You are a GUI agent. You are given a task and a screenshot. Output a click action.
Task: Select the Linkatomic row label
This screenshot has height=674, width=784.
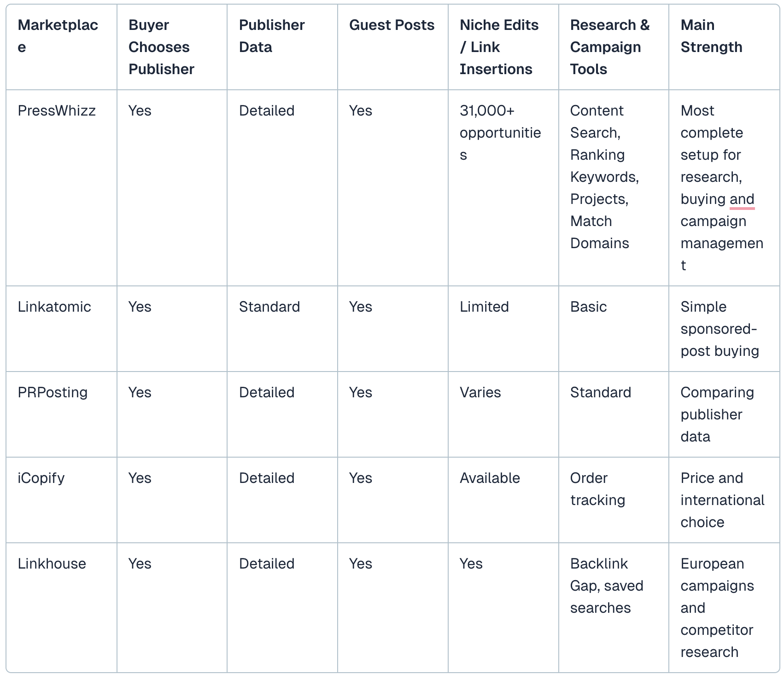click(x=54, y=307)
